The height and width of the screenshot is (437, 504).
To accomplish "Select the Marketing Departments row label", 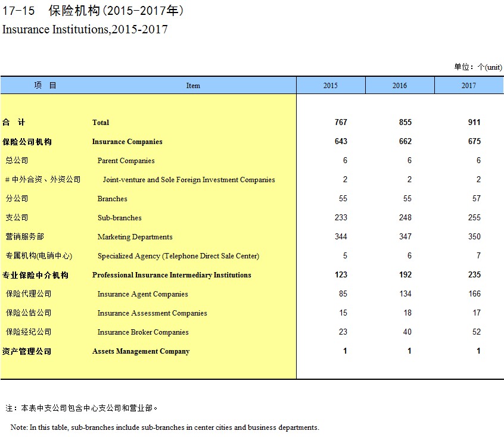I will (135, 237).
